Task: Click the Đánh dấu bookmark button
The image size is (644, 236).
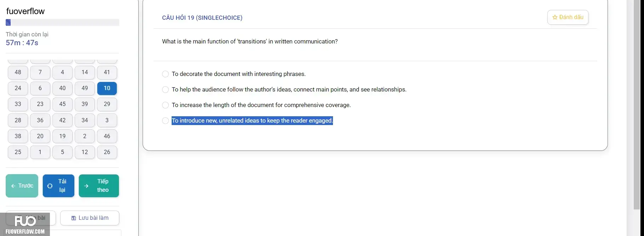Action: pyautogui.click(x=568, y=17)
